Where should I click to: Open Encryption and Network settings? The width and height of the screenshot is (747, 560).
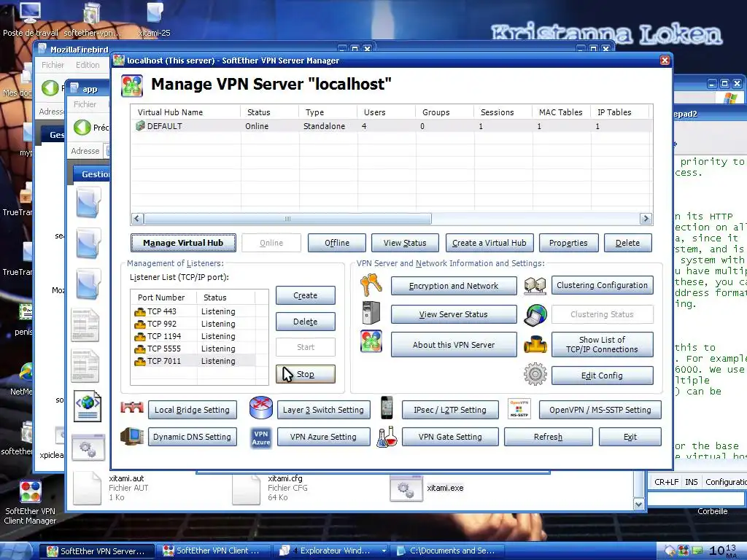click(454, 286)
